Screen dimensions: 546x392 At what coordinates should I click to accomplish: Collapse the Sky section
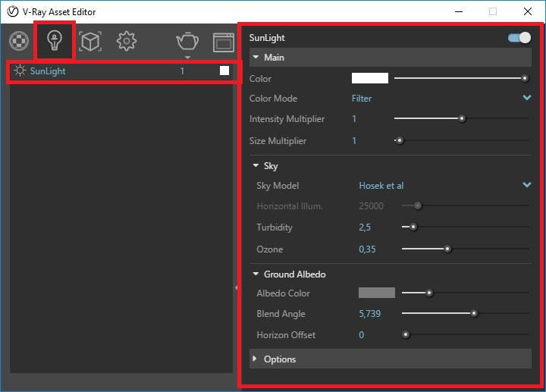pos(256,165)
